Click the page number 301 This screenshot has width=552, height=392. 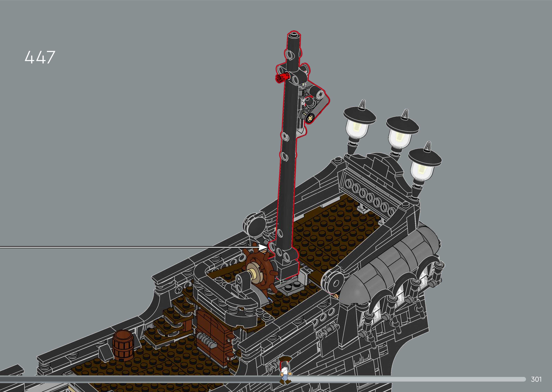tap(536, 379)
